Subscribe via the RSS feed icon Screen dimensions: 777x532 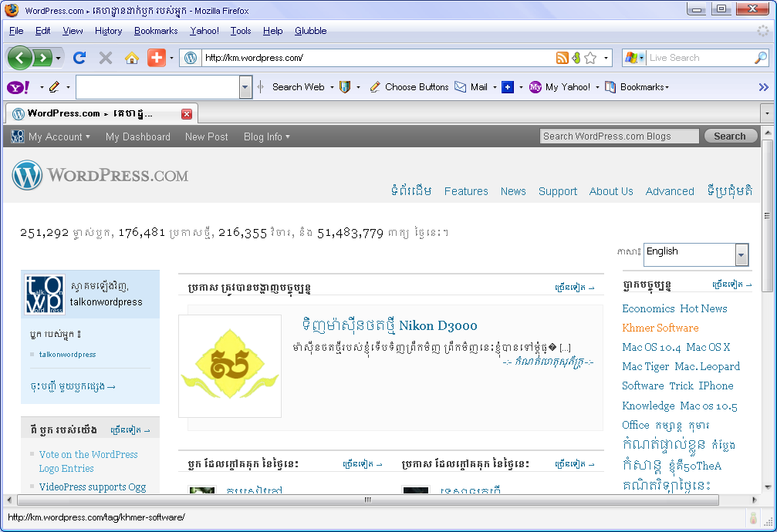[562, 58]
